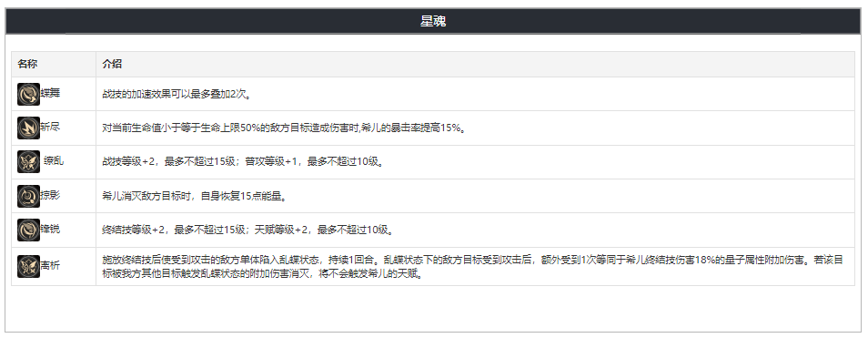Click the 介绍 column header
The height and width of the screenshot is (338, 868).
pos(476,65)
